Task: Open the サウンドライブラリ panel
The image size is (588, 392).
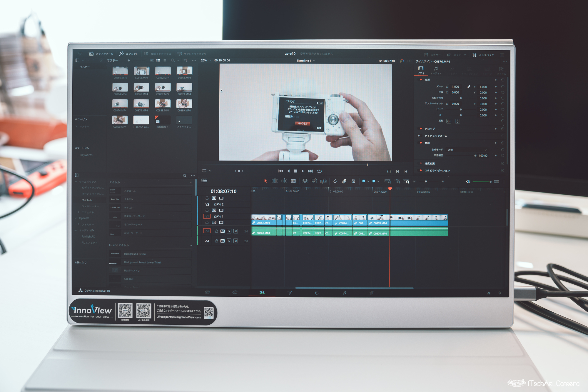Action: pos(191,54)
